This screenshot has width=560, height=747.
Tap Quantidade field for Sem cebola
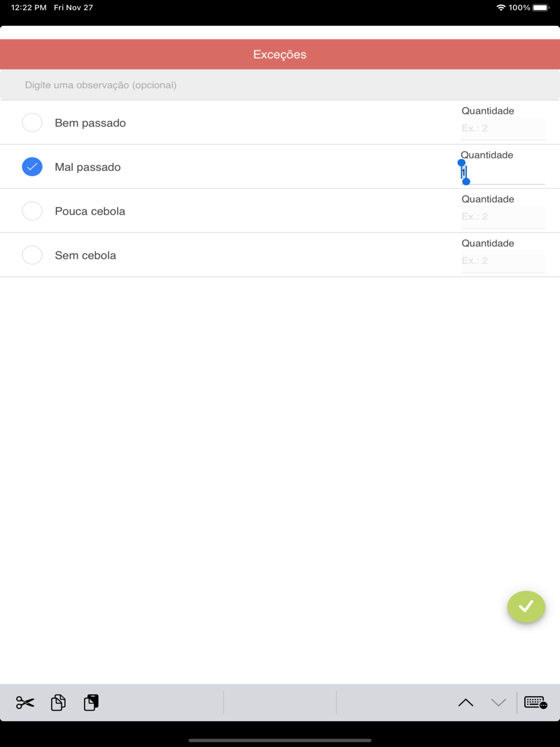pos(503,262)
